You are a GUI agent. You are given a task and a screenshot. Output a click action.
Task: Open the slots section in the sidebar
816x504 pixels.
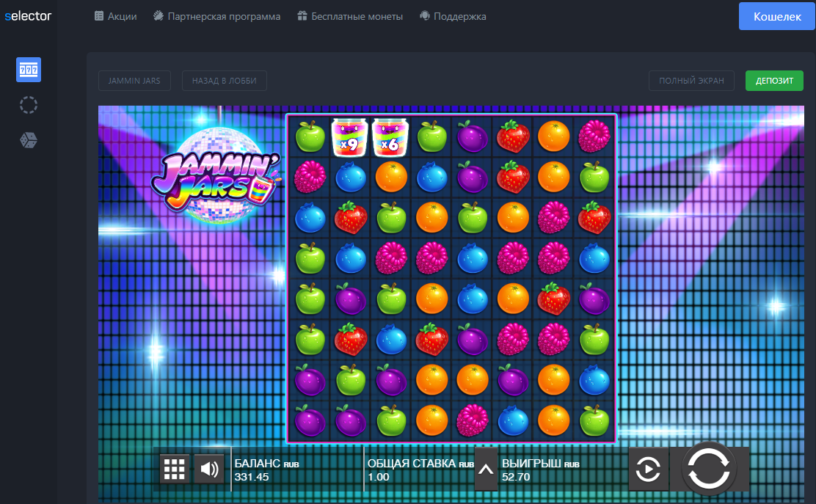point(29,70)
